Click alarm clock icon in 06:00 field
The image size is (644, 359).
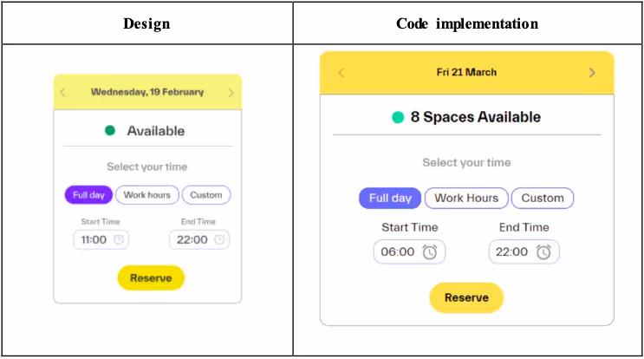[x=430, y=251]
